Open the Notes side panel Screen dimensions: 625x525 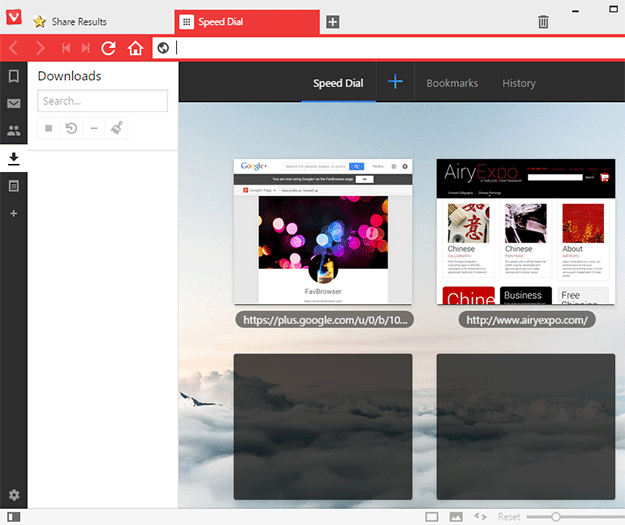14,186
